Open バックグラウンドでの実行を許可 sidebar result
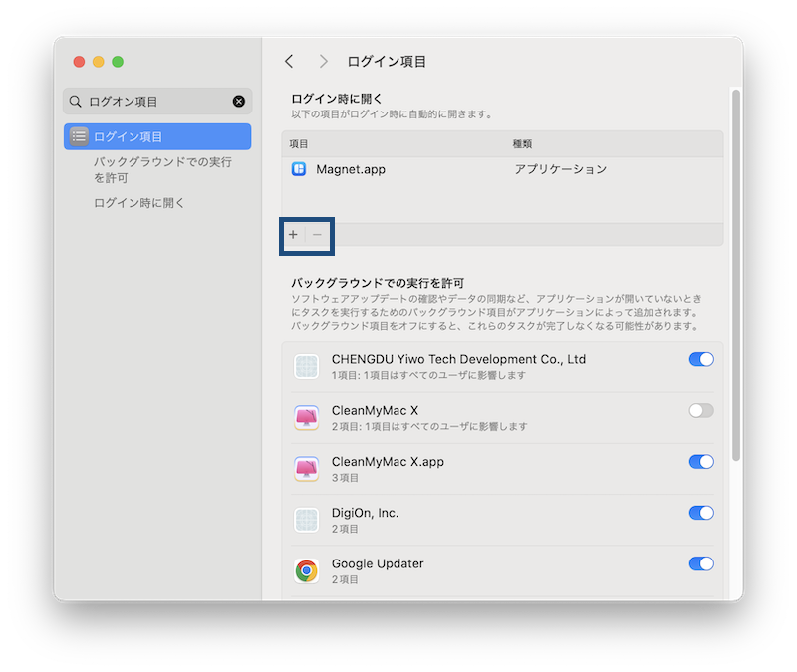 click(x=162, y=170)
